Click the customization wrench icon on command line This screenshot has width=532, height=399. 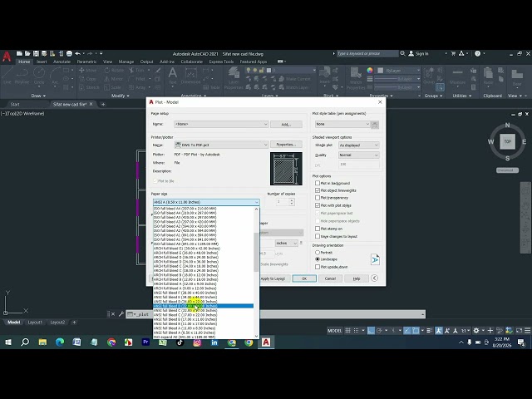point(121,314)
